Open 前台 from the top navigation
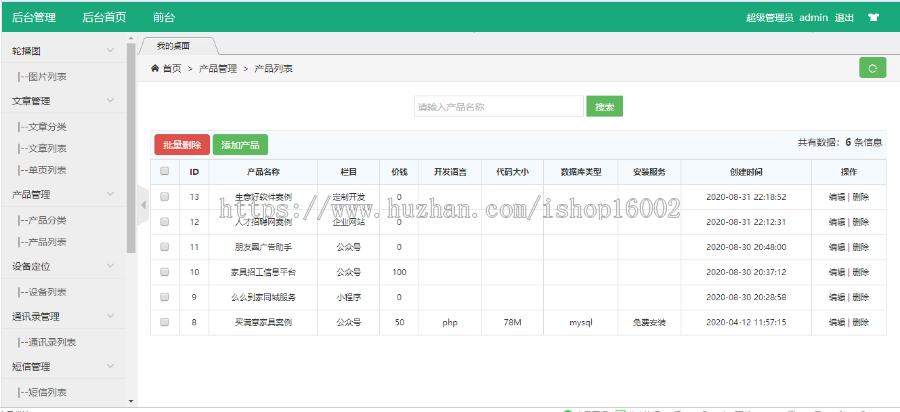900x412 pixels. [164, 17]
